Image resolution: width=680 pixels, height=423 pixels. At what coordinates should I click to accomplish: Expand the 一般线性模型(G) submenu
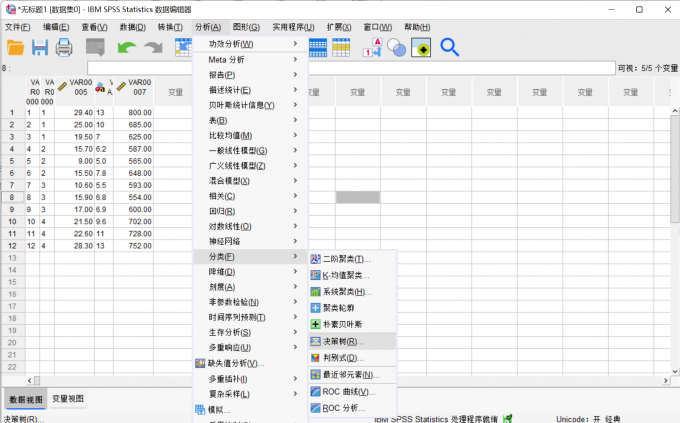(250, 151)
